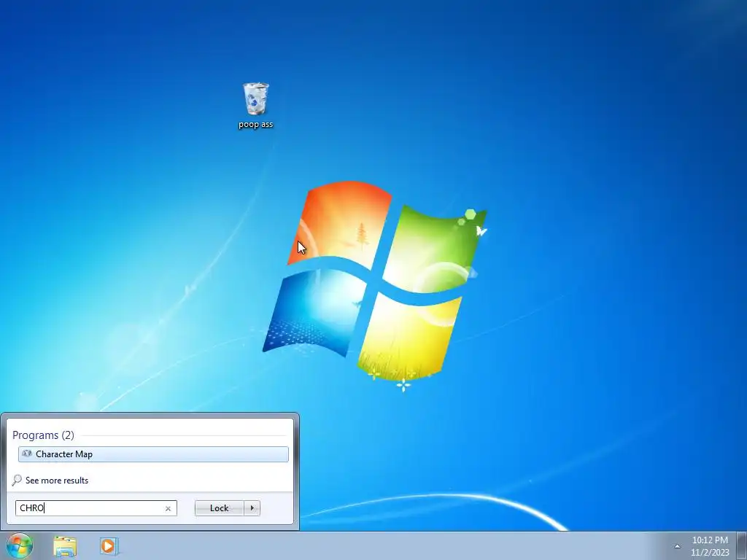Expand the shutdown options arrow beside Lock
Image resolution: width=747 pixels, height=560 pixels.
252,508
